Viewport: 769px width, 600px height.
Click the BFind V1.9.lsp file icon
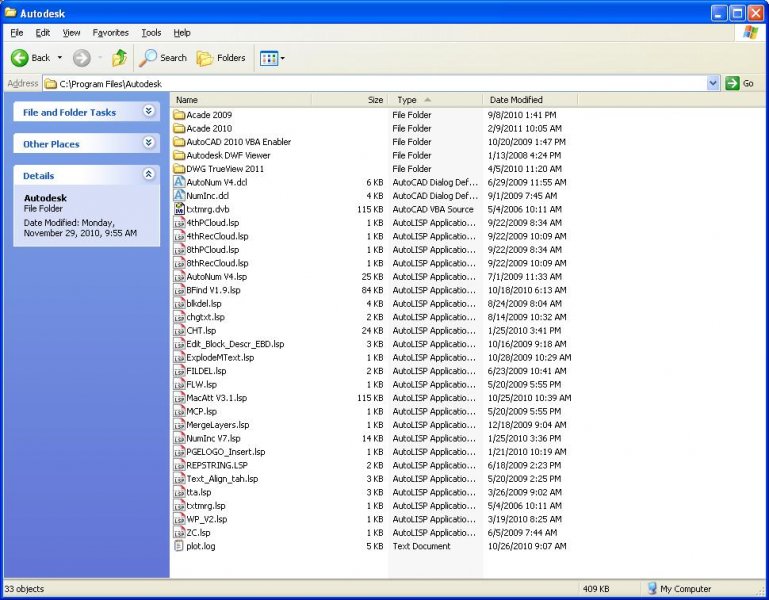tap(179, 290)
